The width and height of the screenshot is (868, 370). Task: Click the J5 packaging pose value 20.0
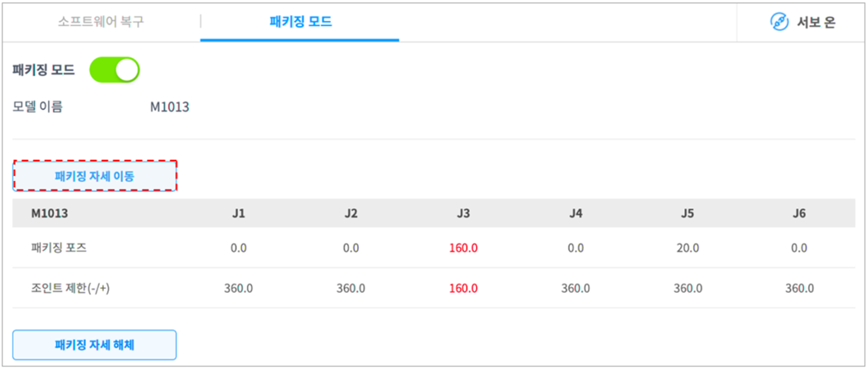point(687,248)
